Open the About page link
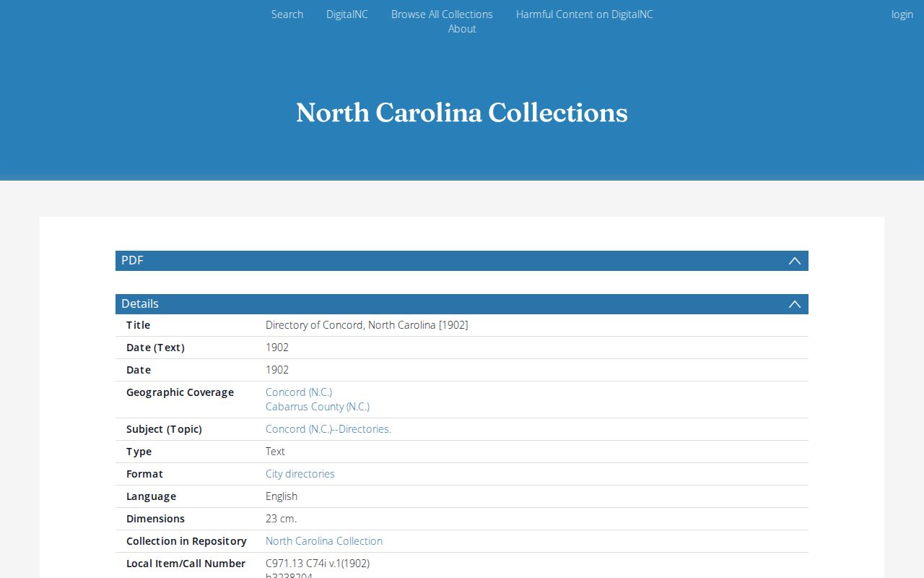The image size is (924, 578). coord(462,29)
